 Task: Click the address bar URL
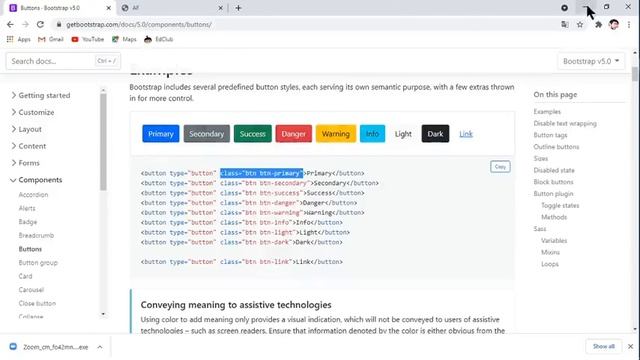coord(139,24)
